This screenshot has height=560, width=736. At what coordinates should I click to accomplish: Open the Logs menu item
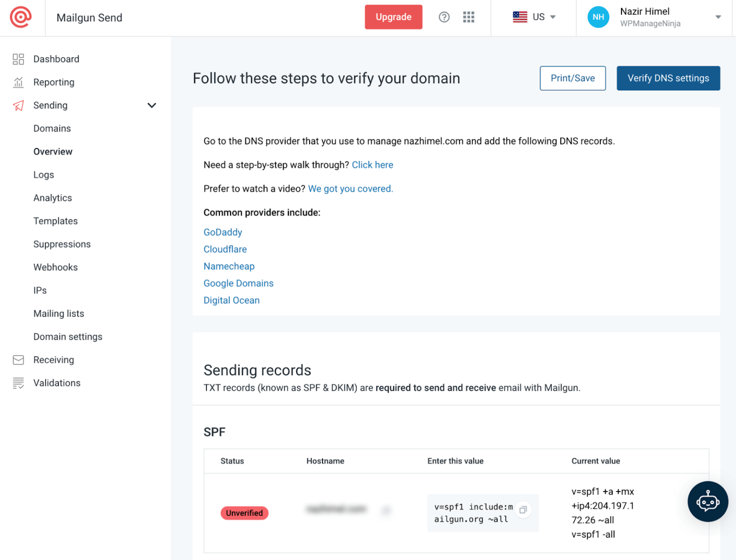tap(44, 174)
